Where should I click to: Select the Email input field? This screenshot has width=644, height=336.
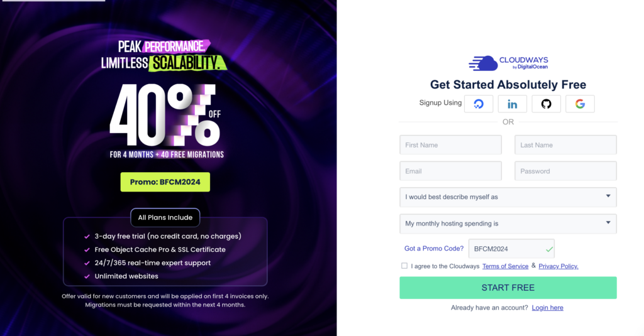coord(450,171)
